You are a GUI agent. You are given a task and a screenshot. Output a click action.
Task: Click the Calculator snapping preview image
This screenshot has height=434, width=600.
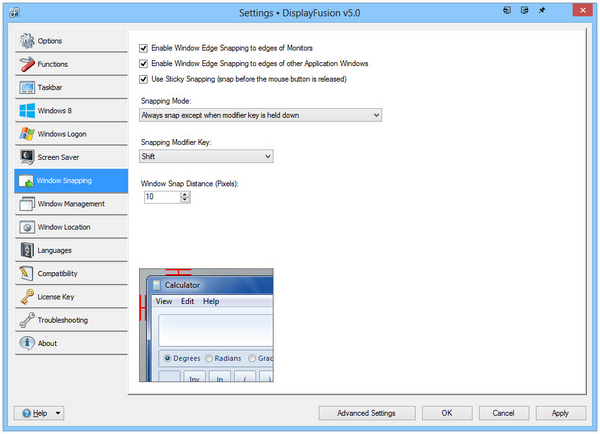point(206,325)
